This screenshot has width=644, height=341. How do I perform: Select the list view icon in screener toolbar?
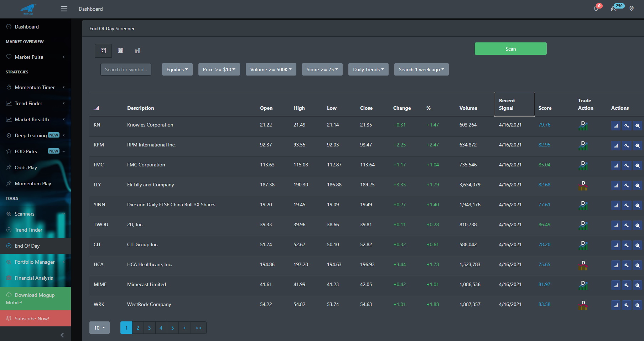point(103,51)
